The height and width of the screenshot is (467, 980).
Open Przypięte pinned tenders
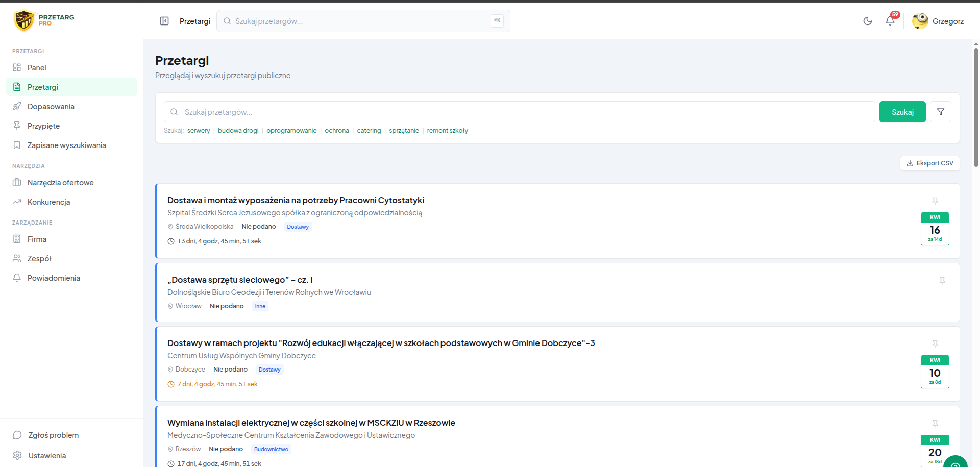point(71,126)
